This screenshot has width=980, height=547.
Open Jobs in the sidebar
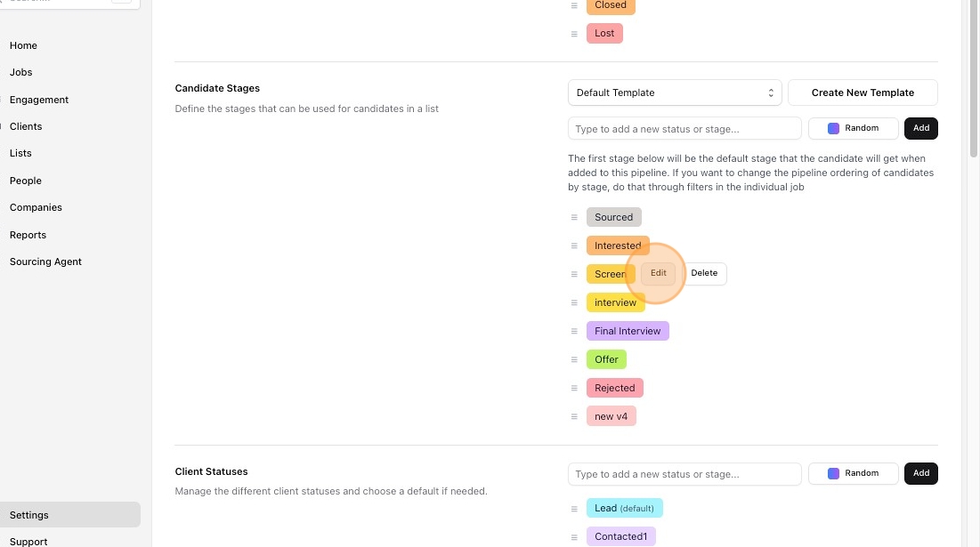point(21,72)
